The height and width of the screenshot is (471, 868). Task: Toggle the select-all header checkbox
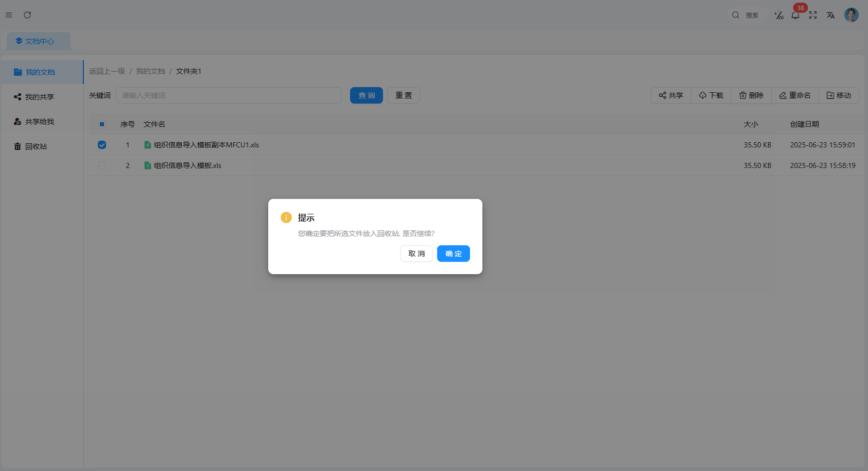102,124
